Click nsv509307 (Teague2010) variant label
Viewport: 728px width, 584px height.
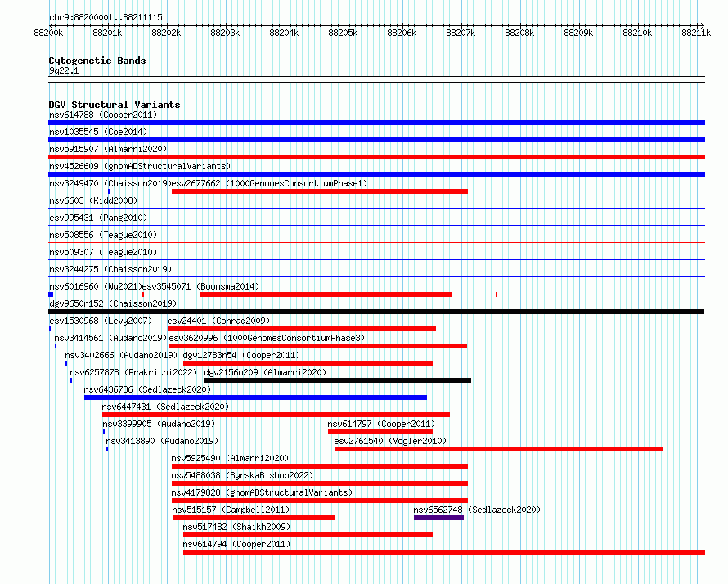(103, 252)
